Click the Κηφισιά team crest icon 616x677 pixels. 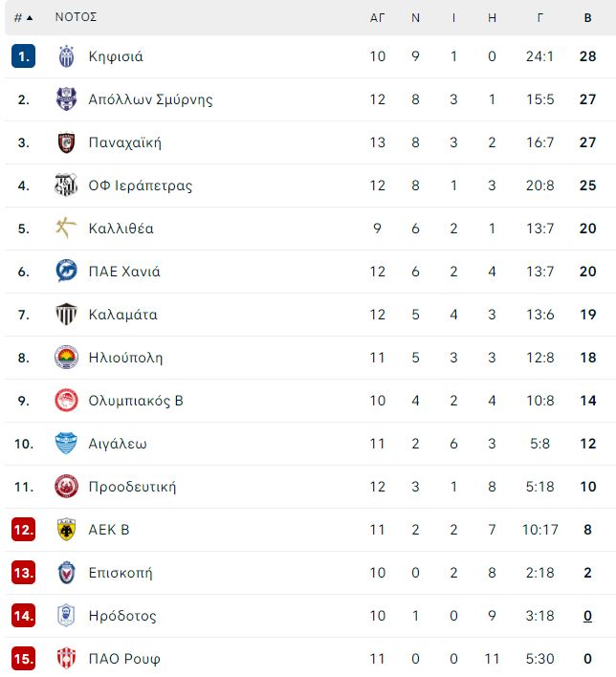point(66,56)
